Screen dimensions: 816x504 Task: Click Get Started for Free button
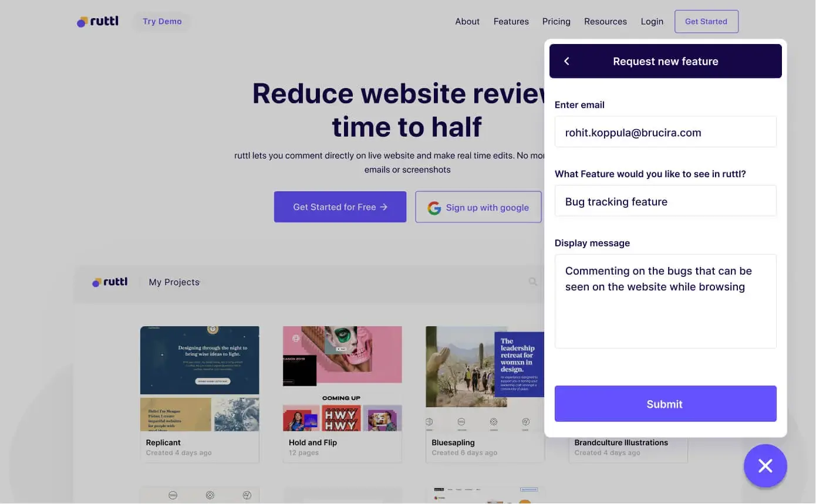pyautogui.click(x=340, y=207)
